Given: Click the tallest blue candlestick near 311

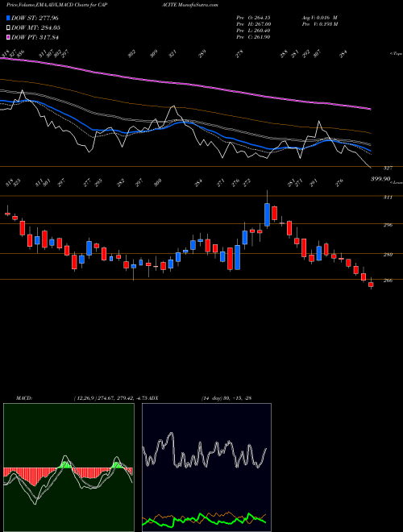Looking at the screenshot, I should pyautogui.click(x=268, y=214).
